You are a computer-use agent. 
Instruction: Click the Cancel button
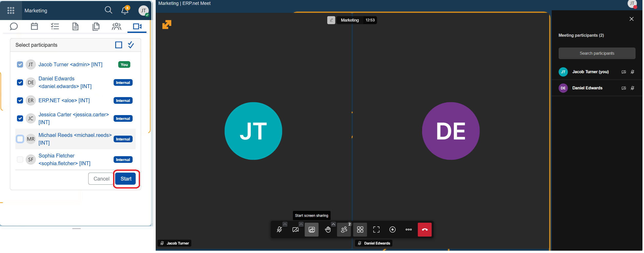101,179
